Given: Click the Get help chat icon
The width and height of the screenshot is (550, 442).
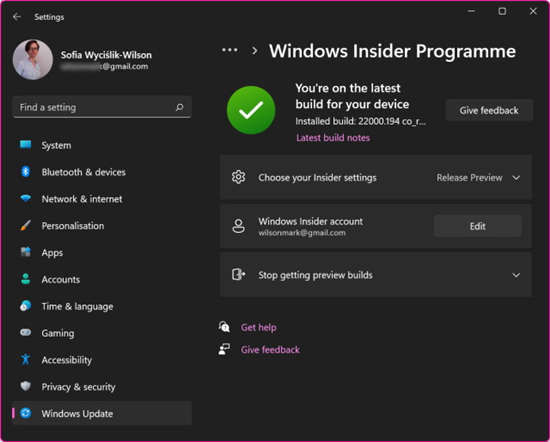Looking at the screenshot, I should [x=224, y=327].
